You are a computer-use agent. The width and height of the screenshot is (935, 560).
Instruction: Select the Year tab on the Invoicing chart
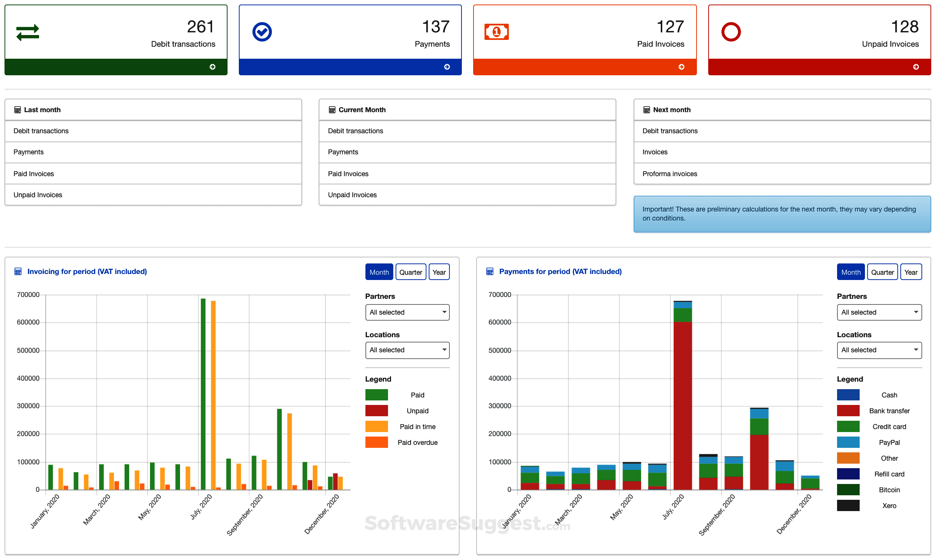coord(439,272)
